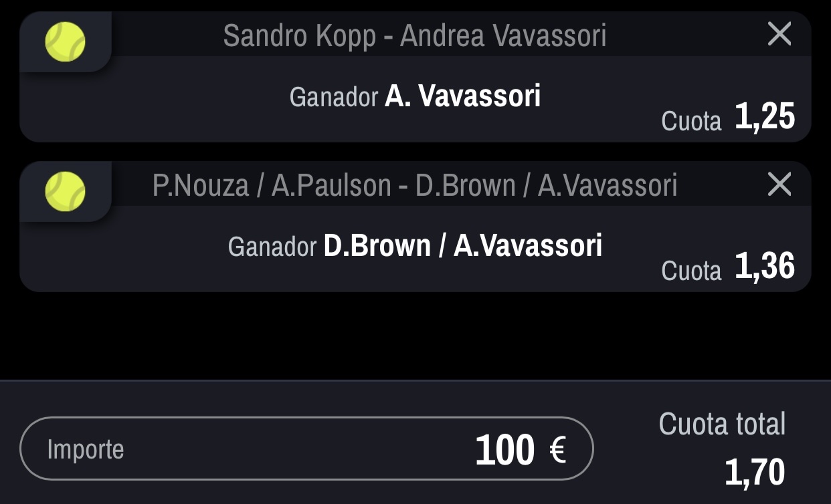Tap the Ganador label in the first bet

(334, 98)
